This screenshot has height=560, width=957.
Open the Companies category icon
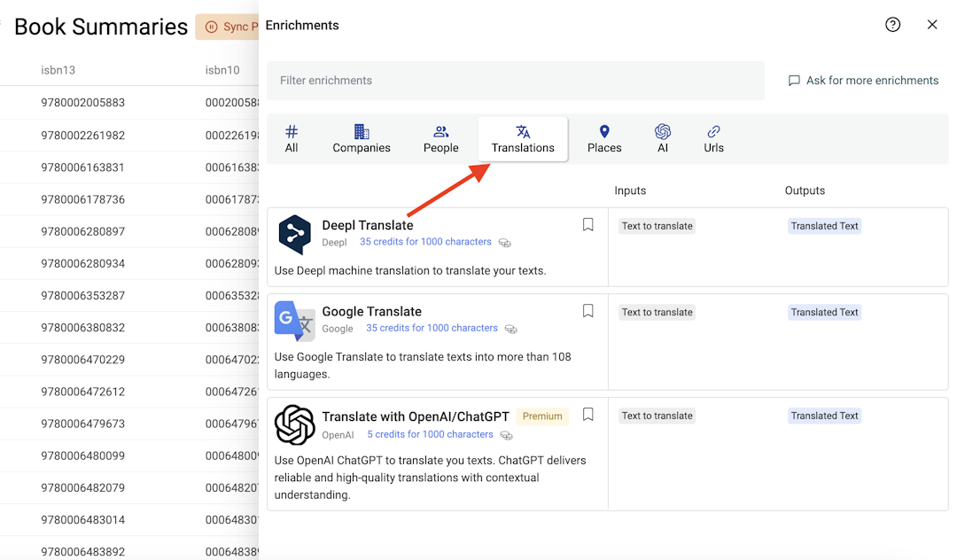tap(362, 129)
